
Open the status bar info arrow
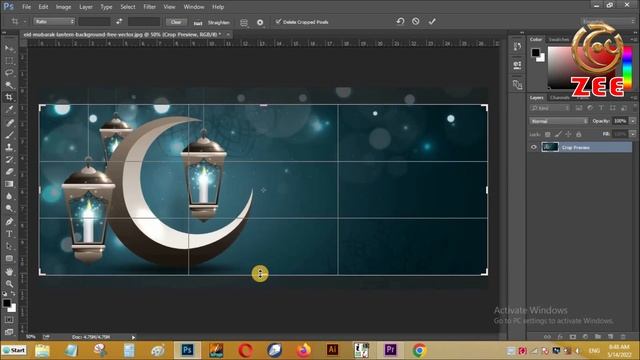coord(133,337)
